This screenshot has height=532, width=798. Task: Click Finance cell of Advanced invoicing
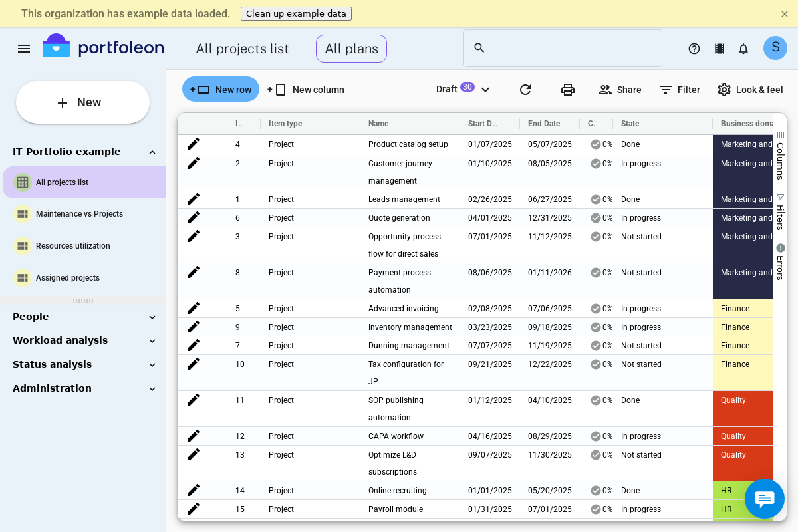tap(743, 309)
